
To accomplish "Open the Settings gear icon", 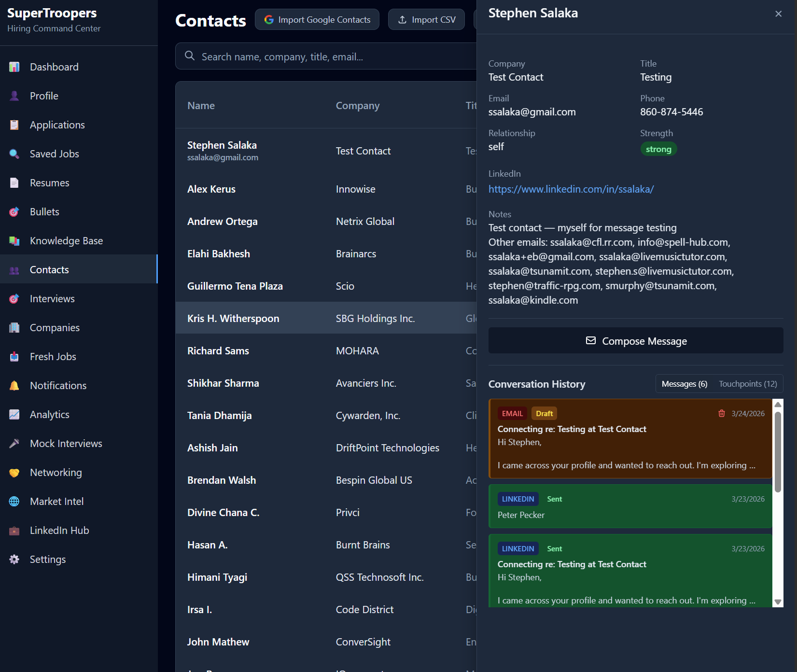I will (x=14, y=559).
